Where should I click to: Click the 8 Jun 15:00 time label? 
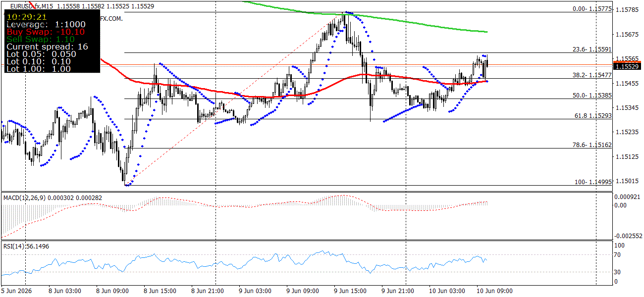(160, 291)
